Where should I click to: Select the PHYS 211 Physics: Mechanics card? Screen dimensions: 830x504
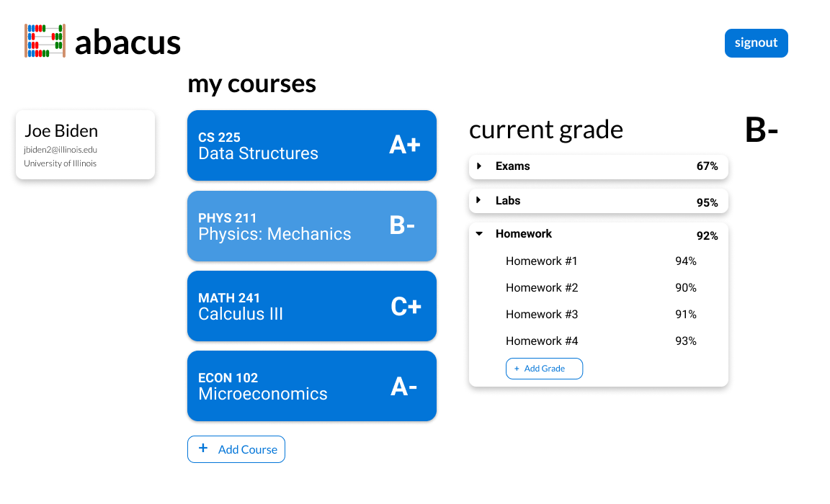[312, 226]
